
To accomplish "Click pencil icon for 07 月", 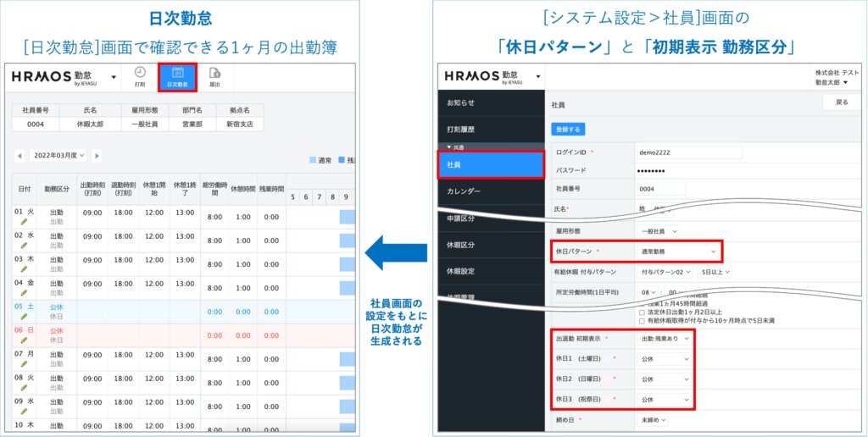I will (x=25, y=363).
